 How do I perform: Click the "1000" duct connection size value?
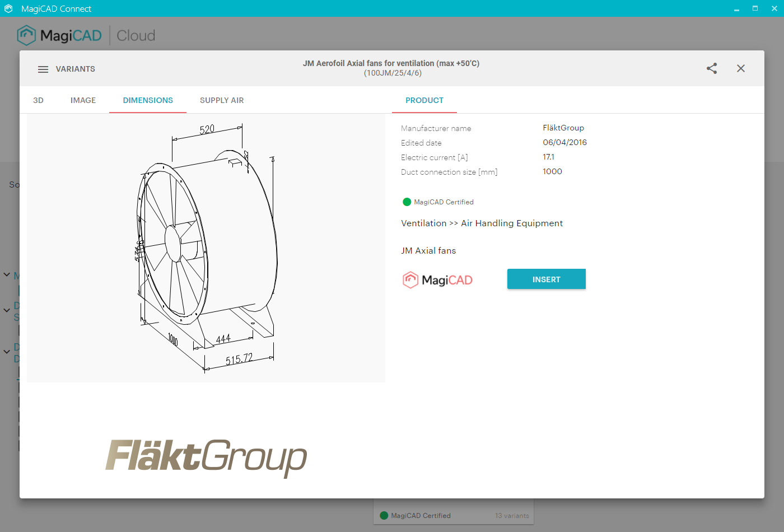[x=553, y=171]
